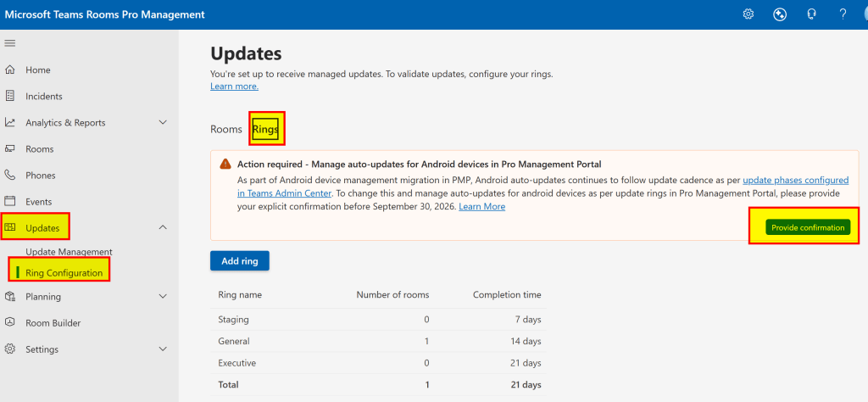This screenshot has width=868, height=402.
Task: Switch to the Rooms tab under Updates
Action: point(226,129)
